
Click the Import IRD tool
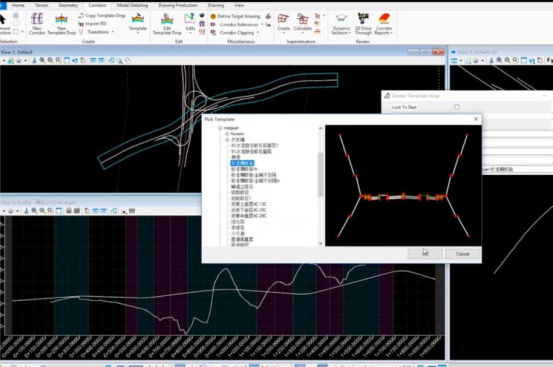pyautogui.click(x=92, y=24)
